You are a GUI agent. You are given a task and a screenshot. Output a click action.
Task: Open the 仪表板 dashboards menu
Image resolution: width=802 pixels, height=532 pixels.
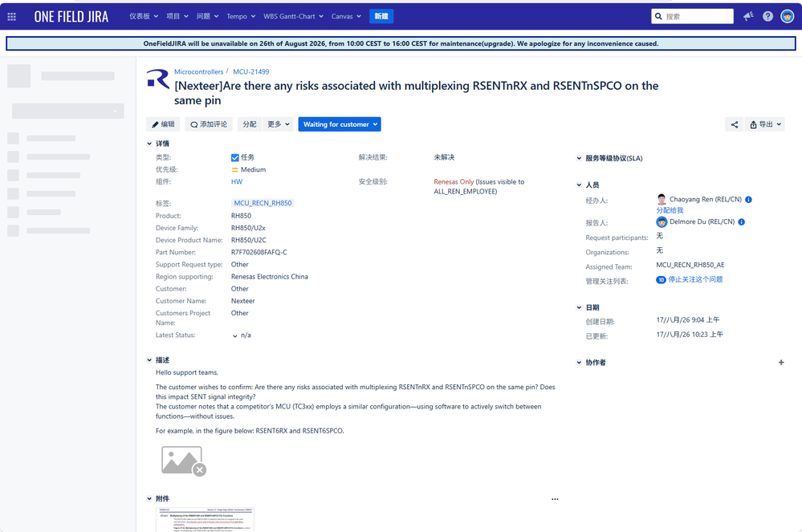(x=144, y=16)
